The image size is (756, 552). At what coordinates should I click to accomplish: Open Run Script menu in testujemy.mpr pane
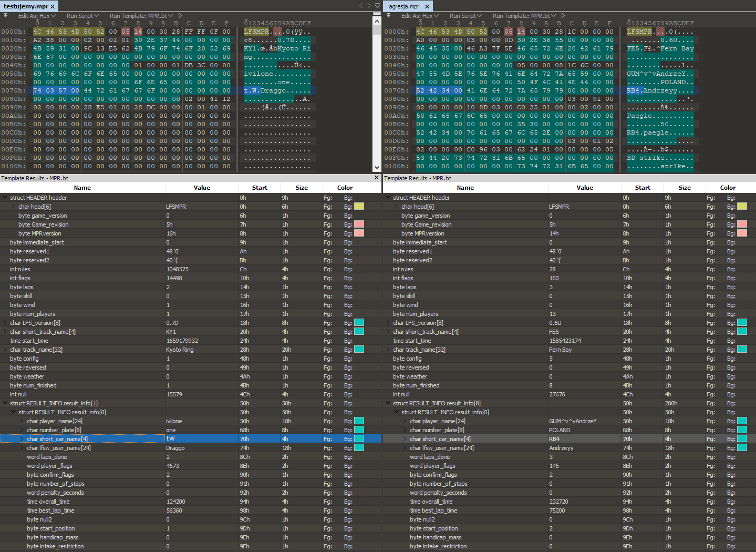coord(82,16)
